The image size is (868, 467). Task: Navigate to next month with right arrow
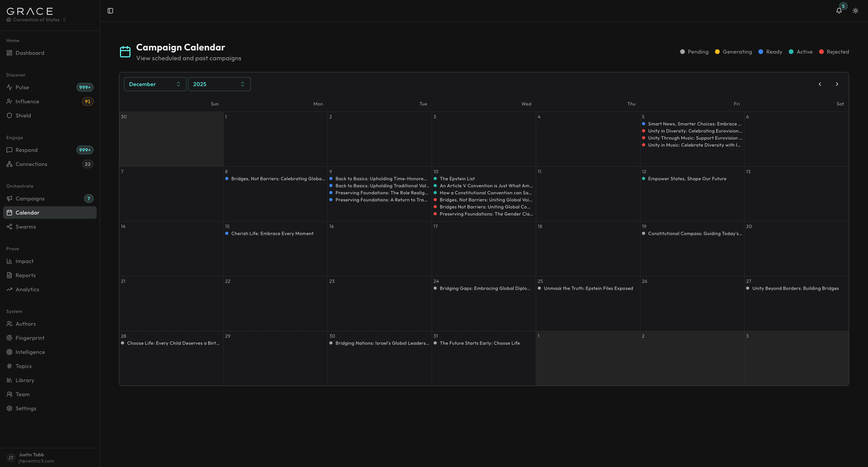pyautogui.click(x=837, y=84)
